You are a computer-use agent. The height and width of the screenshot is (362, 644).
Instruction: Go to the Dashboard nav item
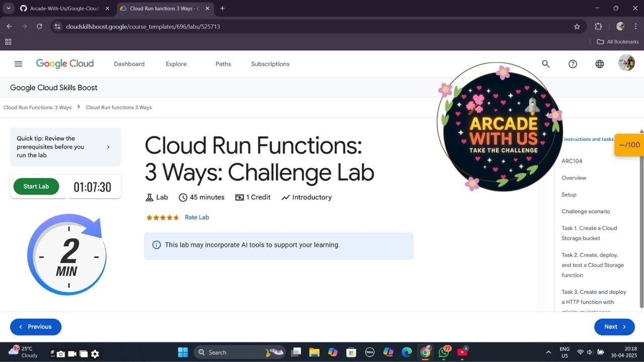pos(129,64)
